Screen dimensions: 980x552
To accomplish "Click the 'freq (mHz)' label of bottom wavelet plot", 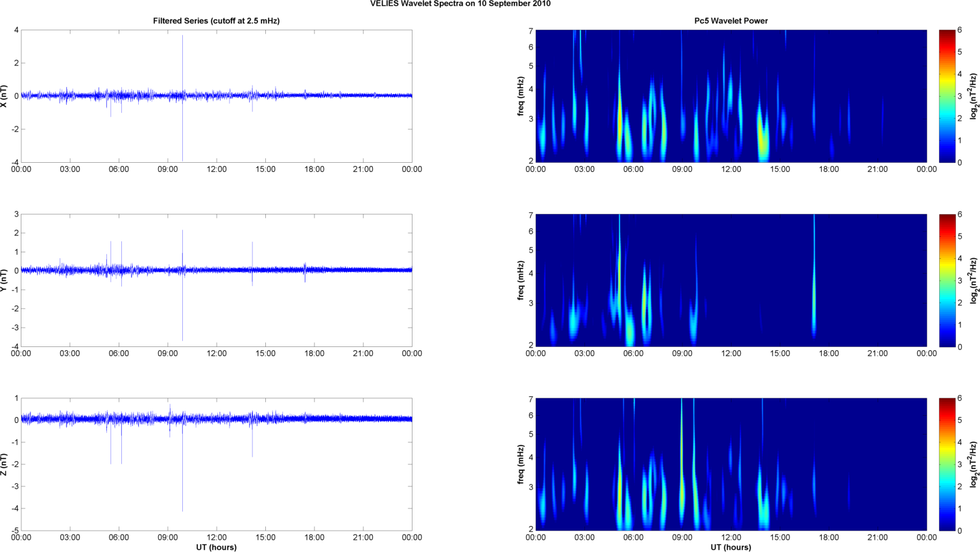I will pos(521,464).
